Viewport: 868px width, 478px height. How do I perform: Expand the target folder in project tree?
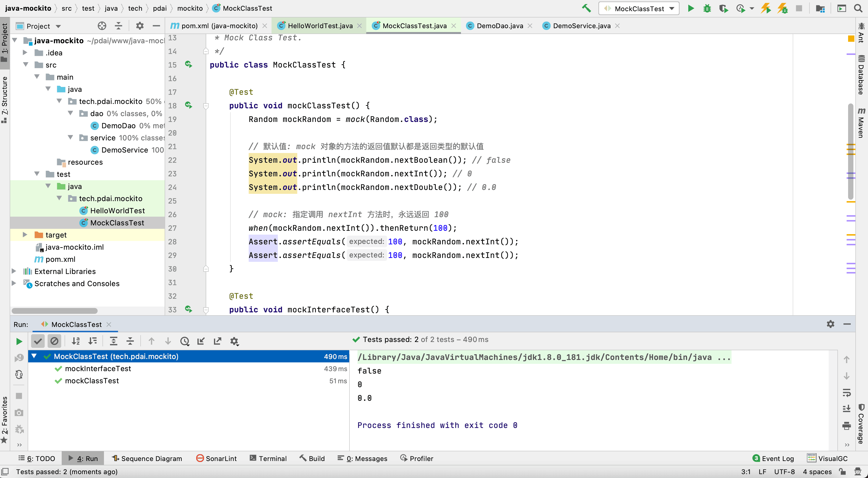(25, 235)
